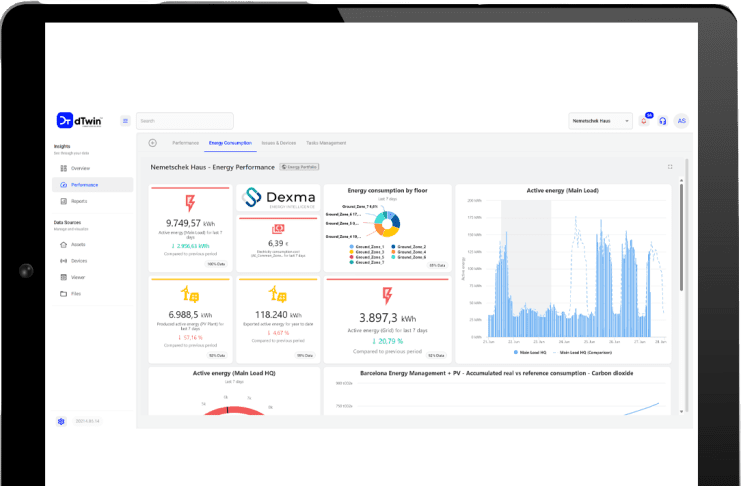
Task: Open Reports in the sidebar
Action: point(79,201)
